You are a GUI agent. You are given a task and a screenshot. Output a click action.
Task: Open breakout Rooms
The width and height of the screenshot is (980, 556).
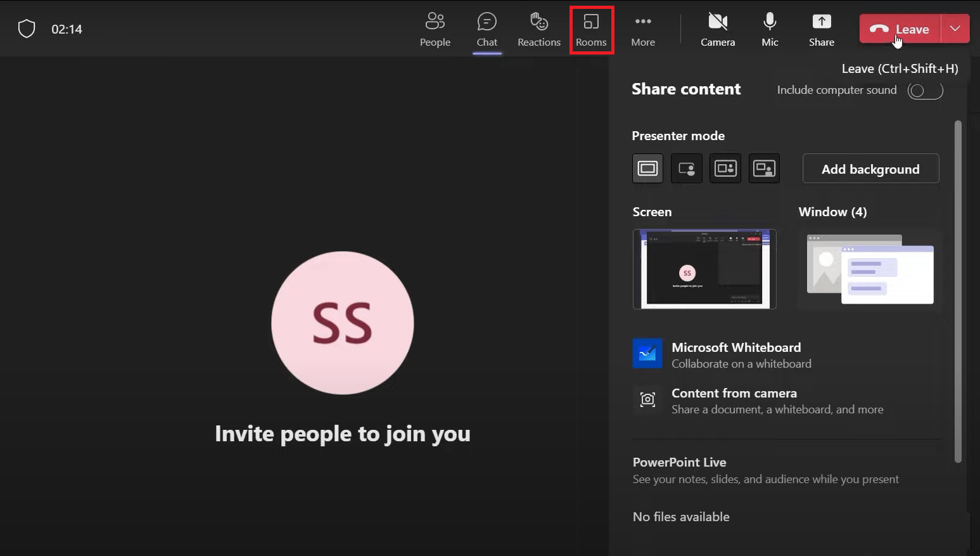point(591,30)
